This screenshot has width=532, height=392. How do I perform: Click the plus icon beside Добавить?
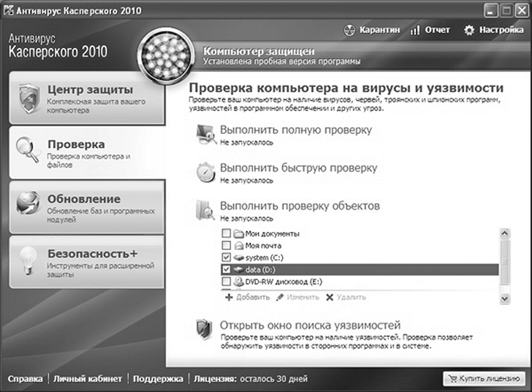click(229, 297)
